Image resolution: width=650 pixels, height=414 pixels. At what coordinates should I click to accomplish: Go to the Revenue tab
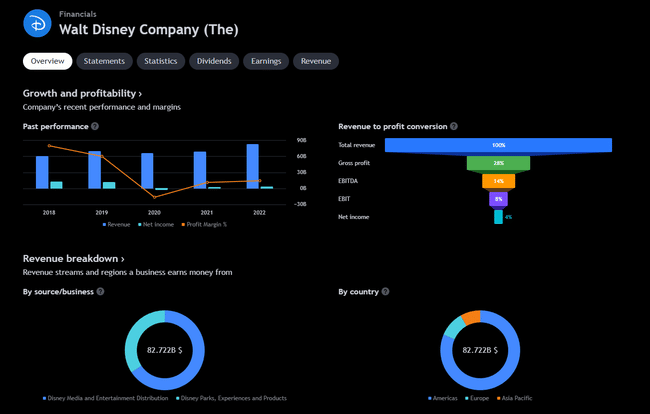[x=315, y=61]
